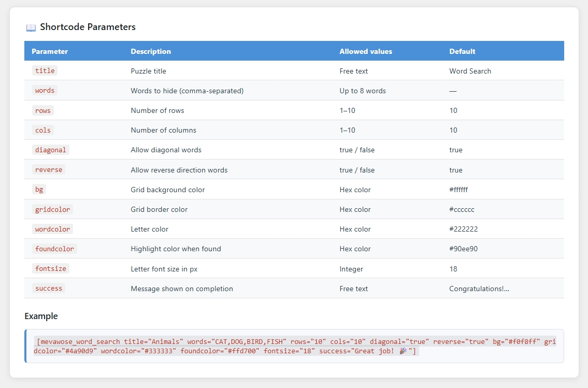This screenshot has width=588, height=388.
Task: Click the #90ee90 hex color default value
Action: pyautogui.click(x=464, y=249)
